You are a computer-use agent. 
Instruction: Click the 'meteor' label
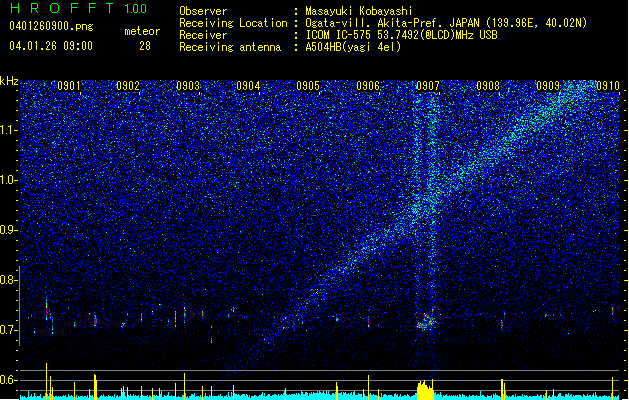[x=142, y=31]
